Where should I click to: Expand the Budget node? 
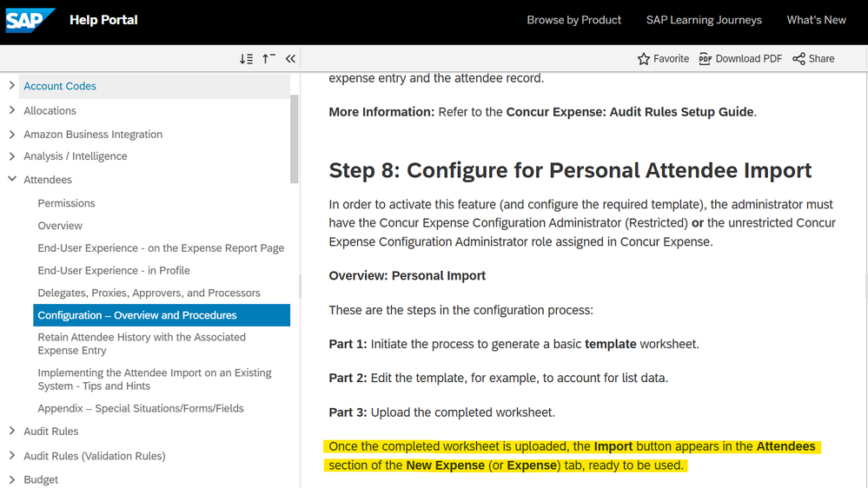tap(11, 479)
